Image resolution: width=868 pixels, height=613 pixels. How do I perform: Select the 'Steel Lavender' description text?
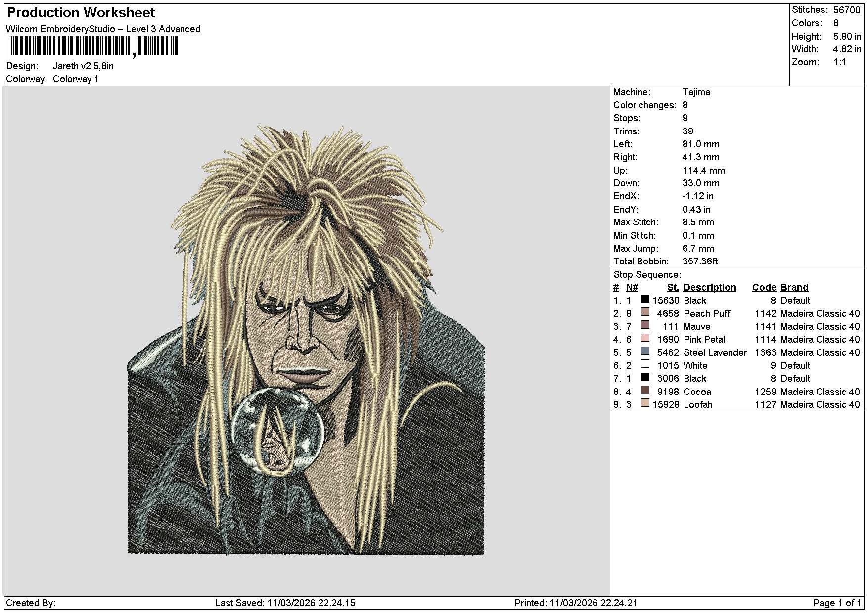click(x=715, y=353)
